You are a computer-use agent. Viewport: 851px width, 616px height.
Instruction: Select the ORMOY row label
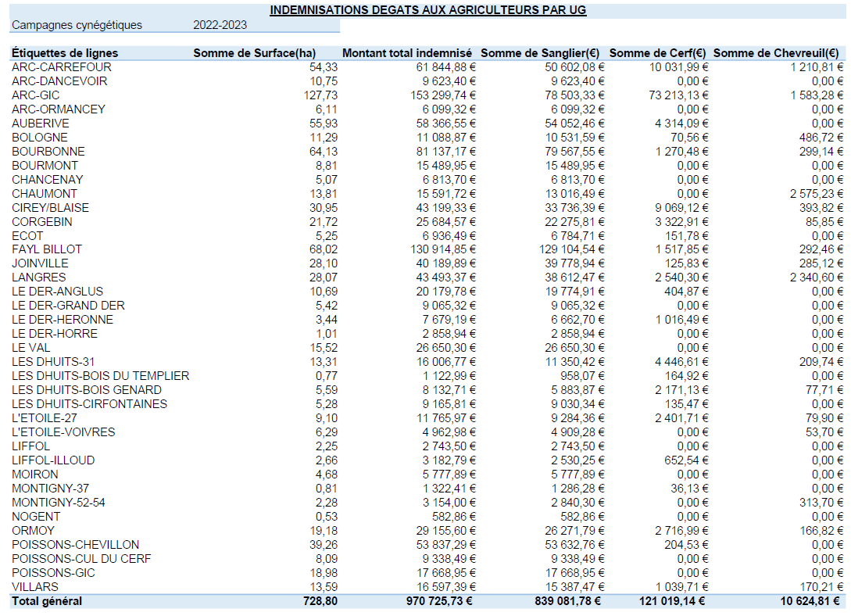[33, 532]
